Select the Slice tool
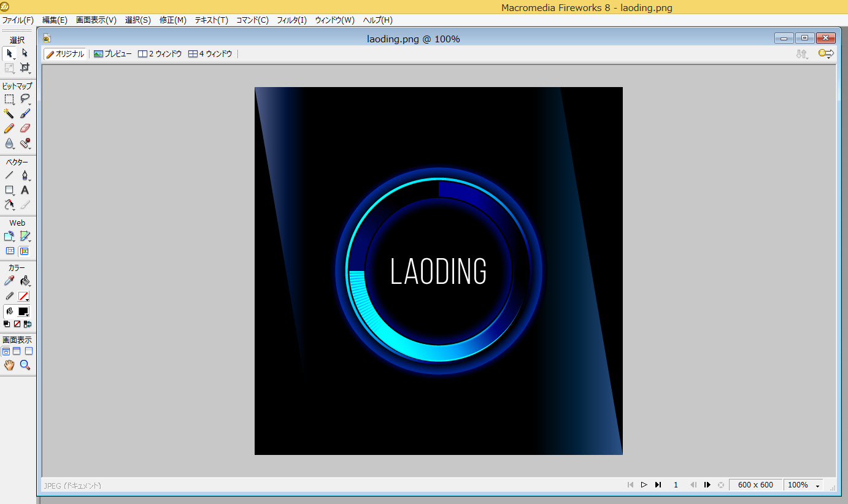The width and height of the screenshot is (848, 504). point(25,236)
